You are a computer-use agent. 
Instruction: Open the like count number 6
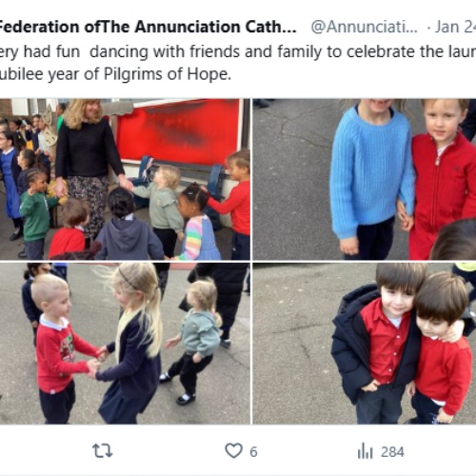click(253, 452)
